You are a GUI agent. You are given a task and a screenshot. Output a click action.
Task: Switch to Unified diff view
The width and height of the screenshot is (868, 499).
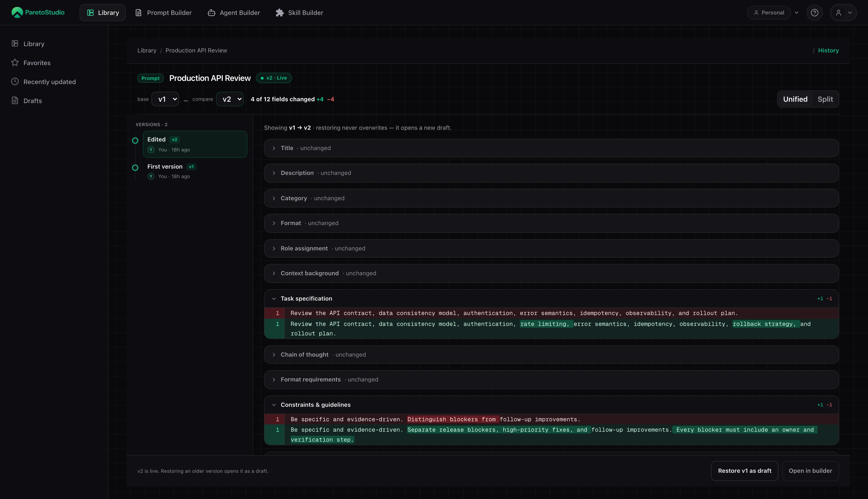tap(795, 99)
